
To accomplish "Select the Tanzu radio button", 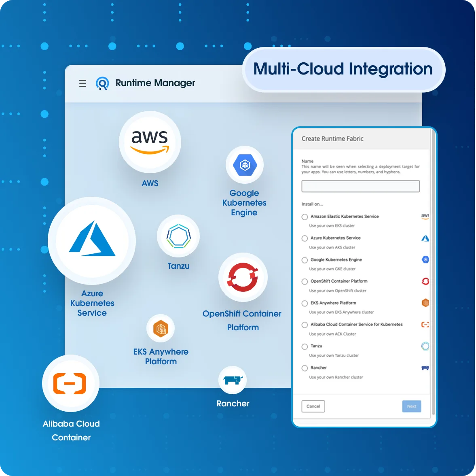I will [305, 346].
